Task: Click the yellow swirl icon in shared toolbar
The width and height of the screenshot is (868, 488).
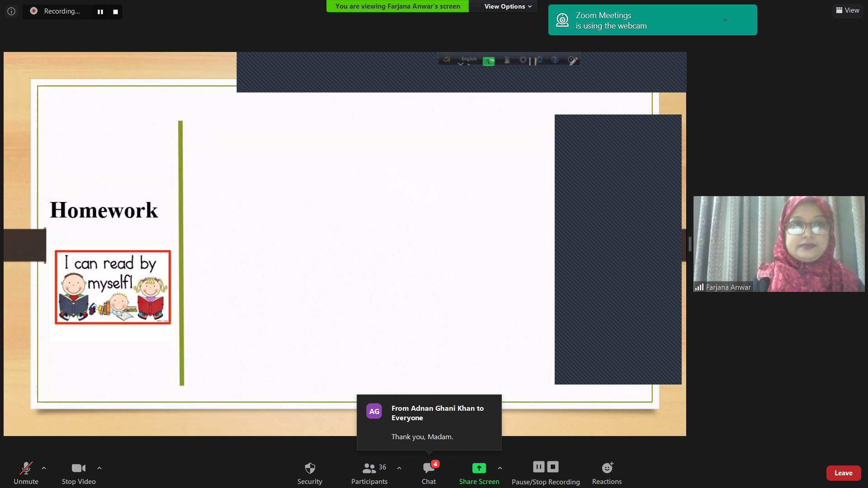Action: [447, 59]
